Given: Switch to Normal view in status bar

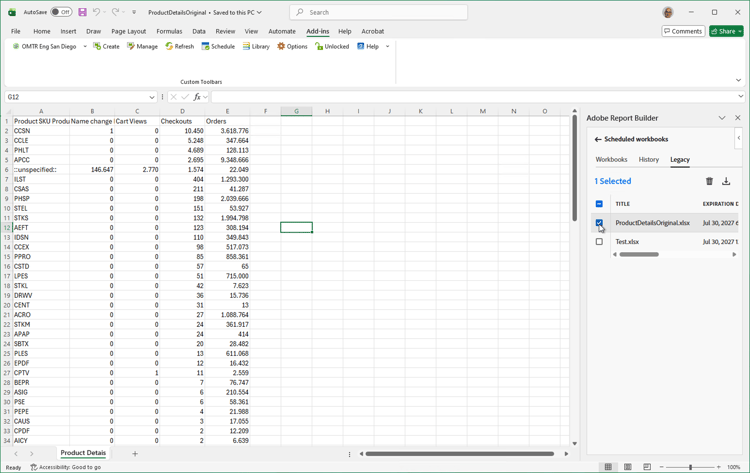Looking at the screenshot, I should (x=608, y=467).
